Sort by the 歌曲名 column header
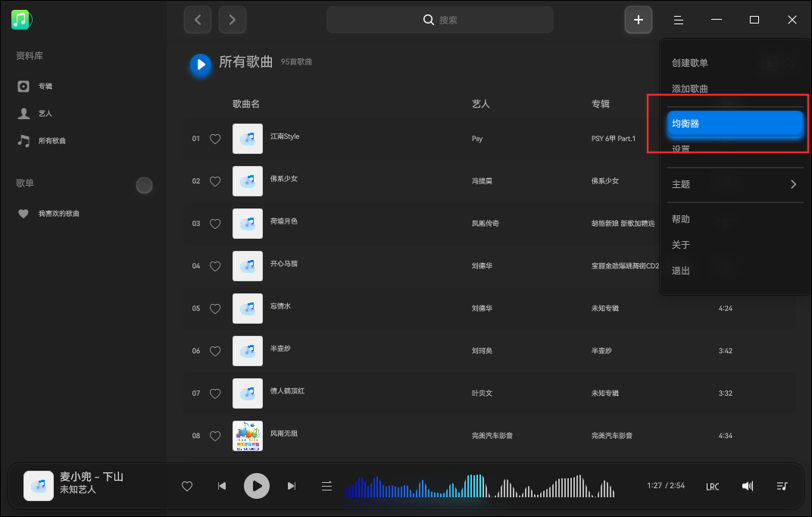Viewport: 812px width, 517px height. pos(246,104)
